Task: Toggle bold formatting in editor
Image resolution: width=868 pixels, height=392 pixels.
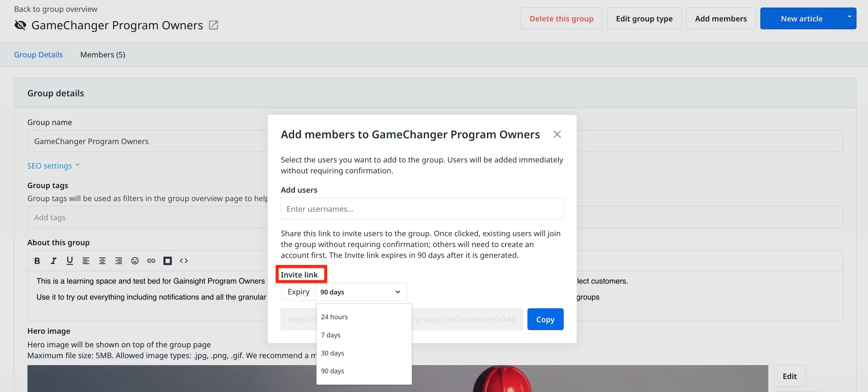Action: point(37,260)
